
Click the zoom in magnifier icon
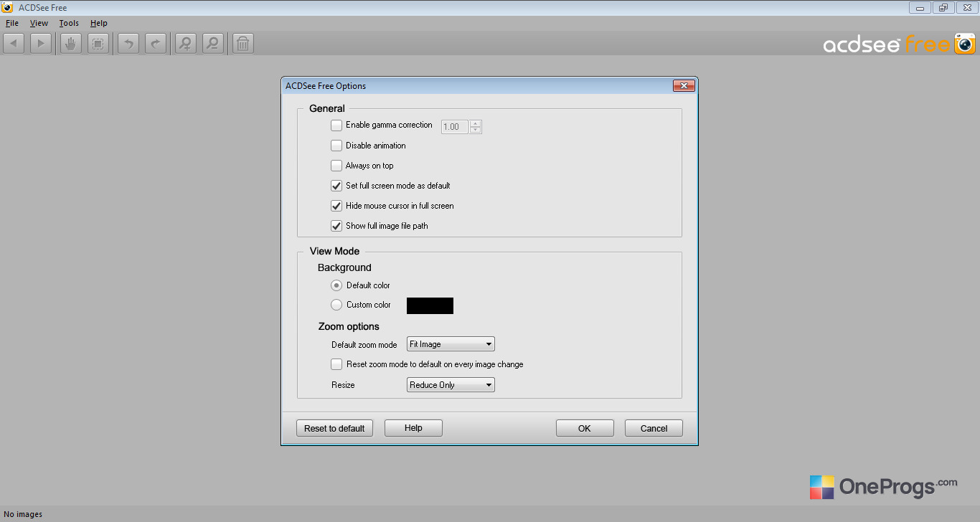click(186, 44)
